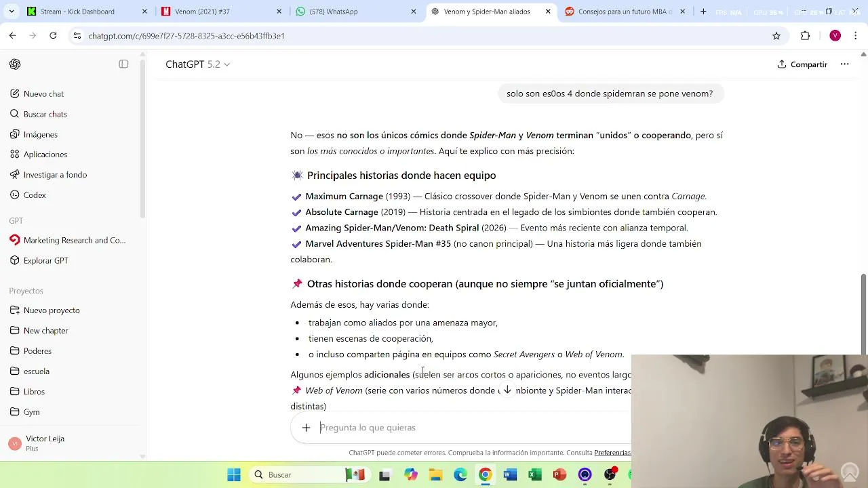
Task: Click the ChatGPT logo icon in sidebar
Action: point(15,64)
